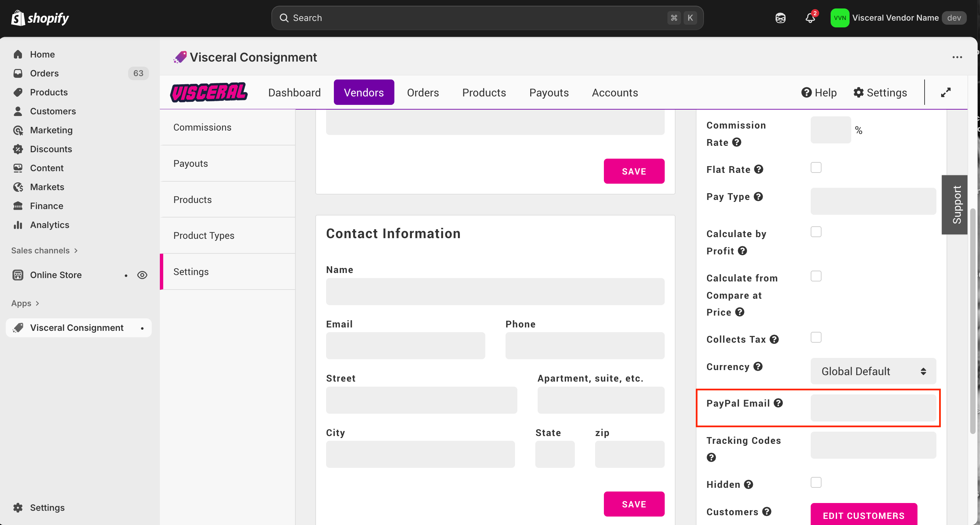Viewport: 980px width, 525px height.
Task: Open the Dashboard tab
Action: (294, 92)
